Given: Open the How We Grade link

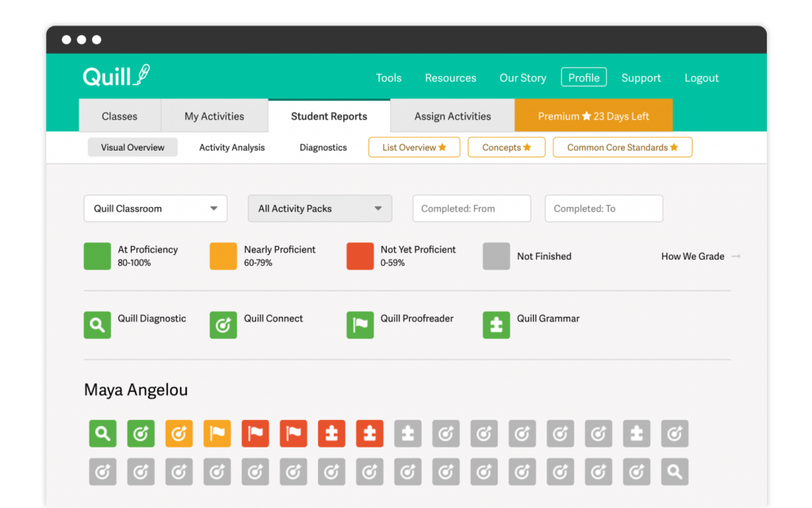Looking at the screenshot, I should click(701, 256).
